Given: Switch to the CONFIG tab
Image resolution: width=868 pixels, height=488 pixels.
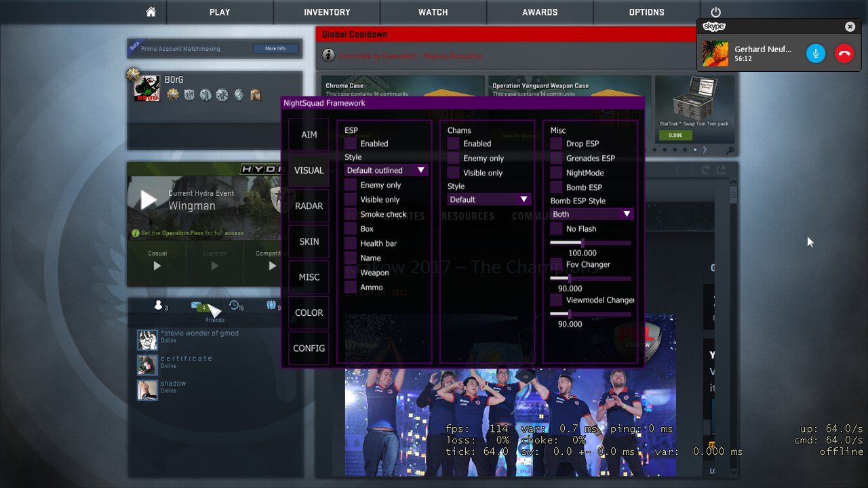Looking at the screenshot, I should point(309,348).
